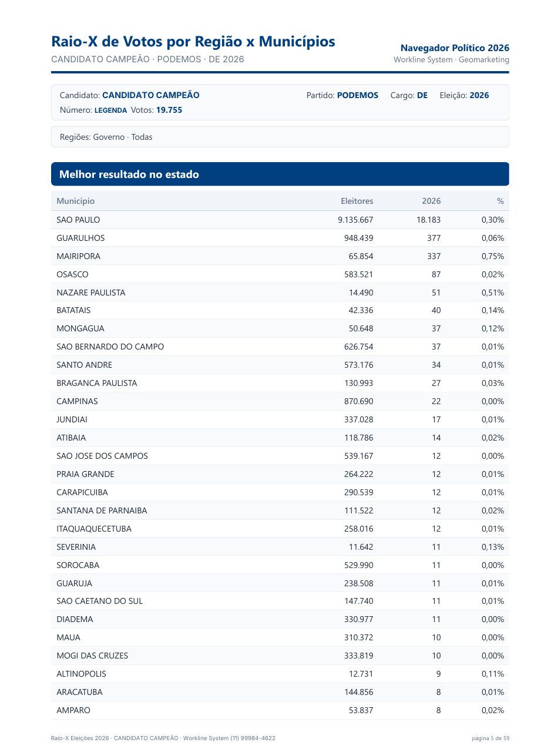Screen dimensions: 534x756
Task: Select the percentage "0,30%"
Action: [x=493, y=220]
